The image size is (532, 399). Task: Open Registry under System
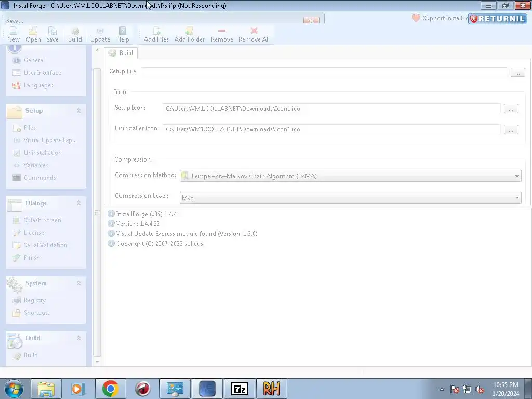29,300
